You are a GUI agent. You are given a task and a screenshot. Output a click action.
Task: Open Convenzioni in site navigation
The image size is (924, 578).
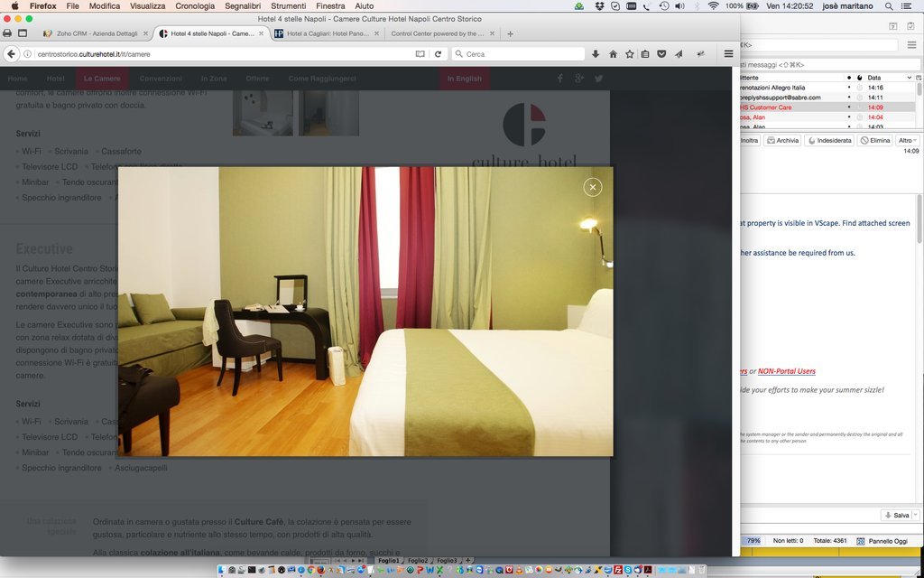(x=161, y=79)
